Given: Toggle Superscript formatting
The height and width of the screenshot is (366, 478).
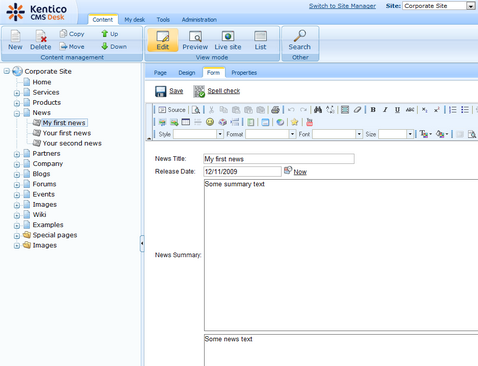Looking at the screenshot, I should (x=437, y=110).
